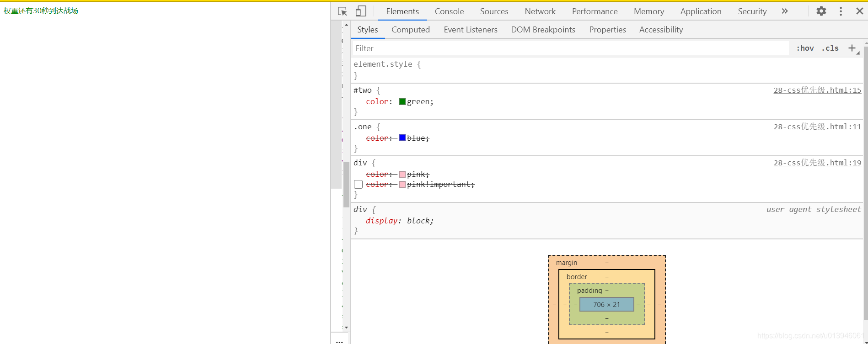This screenshot has width=868, height=344.
Task: Open source link 28-css优先级.html:15
Action: tap(817, 90)
